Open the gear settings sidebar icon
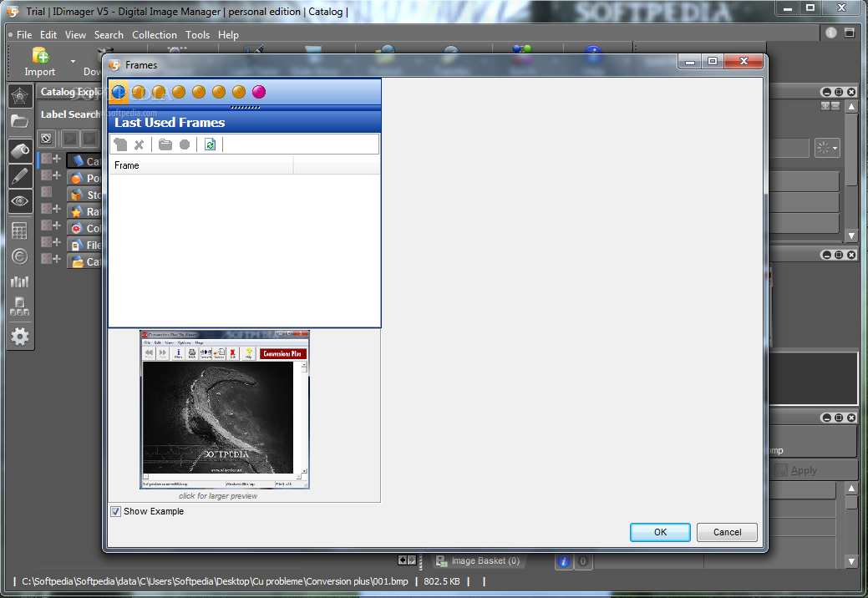868x598 pixels. [x=20, y=336]
